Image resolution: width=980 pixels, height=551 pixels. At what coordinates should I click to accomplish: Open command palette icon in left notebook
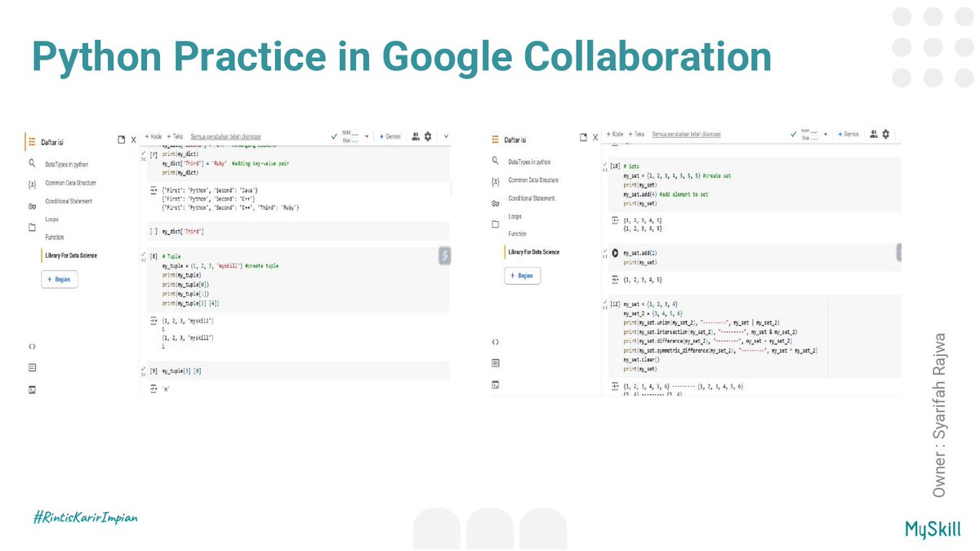click(x=31, y=367)
